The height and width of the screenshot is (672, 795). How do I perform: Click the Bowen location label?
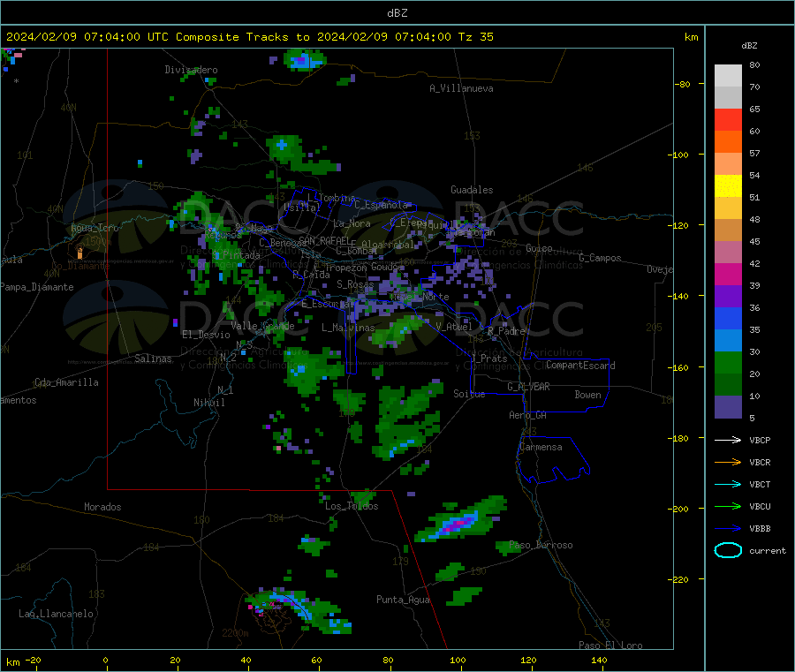[587, 395]
